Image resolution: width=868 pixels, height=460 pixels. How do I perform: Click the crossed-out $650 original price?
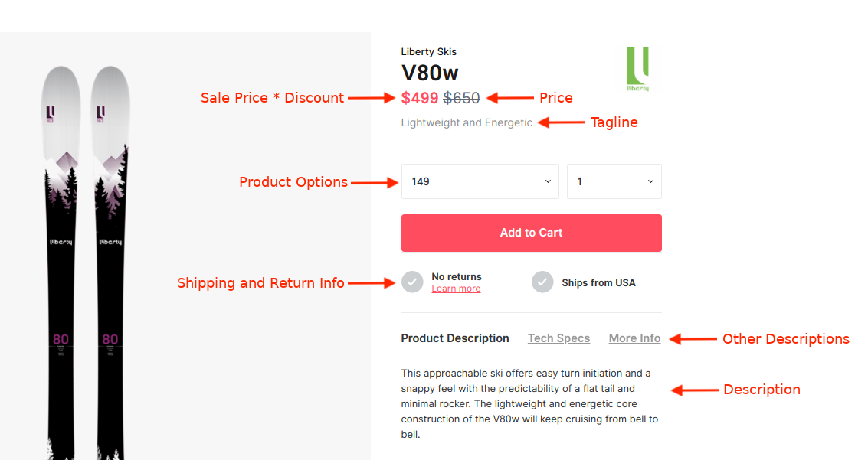click(461, 98)
